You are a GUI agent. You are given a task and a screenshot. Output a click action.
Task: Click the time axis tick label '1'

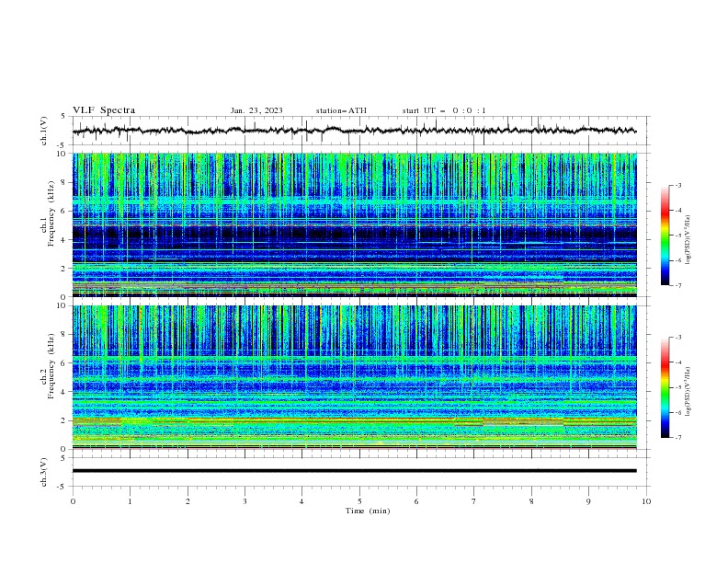click(x=130, y=501)
